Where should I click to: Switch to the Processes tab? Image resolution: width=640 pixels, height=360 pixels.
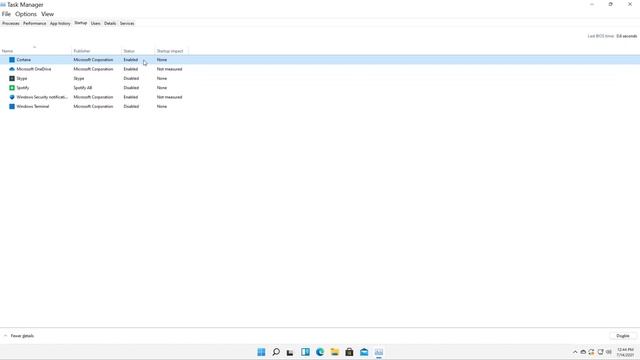(11, 23)
